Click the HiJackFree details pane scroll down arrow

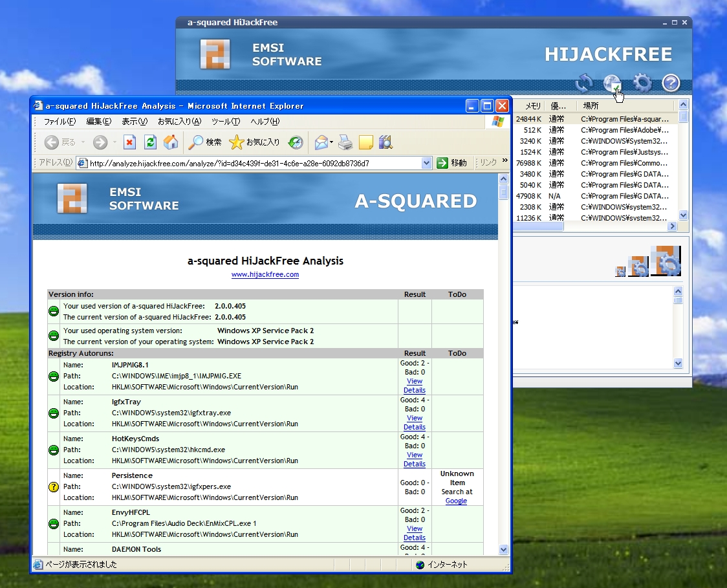(678, 364)
